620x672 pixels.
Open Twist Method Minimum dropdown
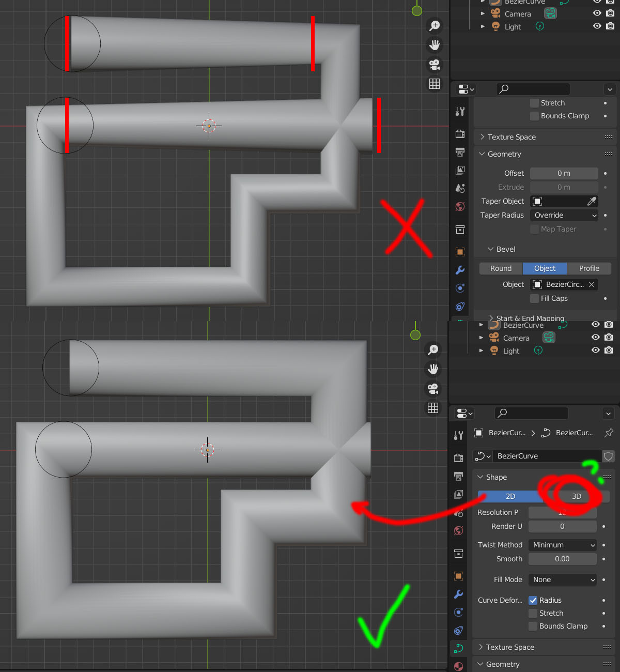[x=563, y=545]
